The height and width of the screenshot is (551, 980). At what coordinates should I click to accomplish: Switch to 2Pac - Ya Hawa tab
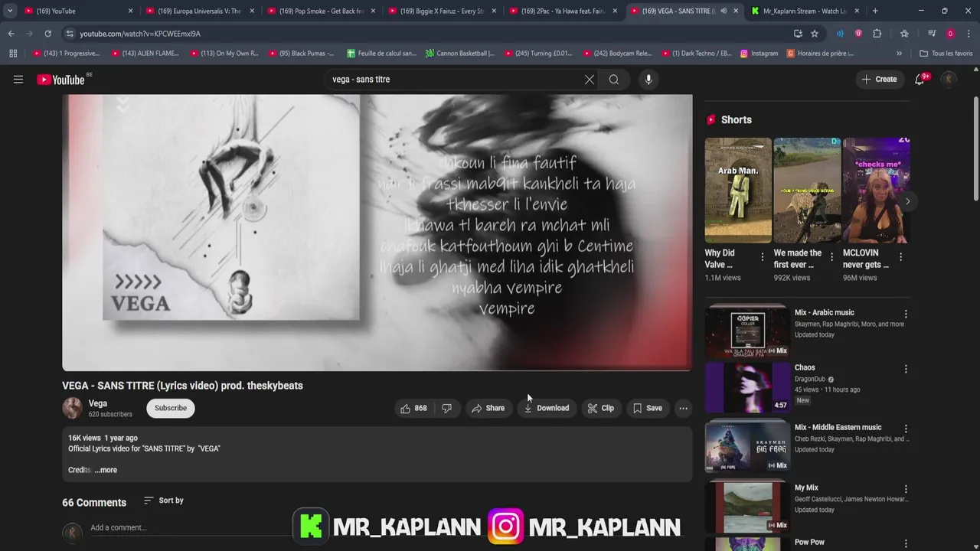point(563,11)
